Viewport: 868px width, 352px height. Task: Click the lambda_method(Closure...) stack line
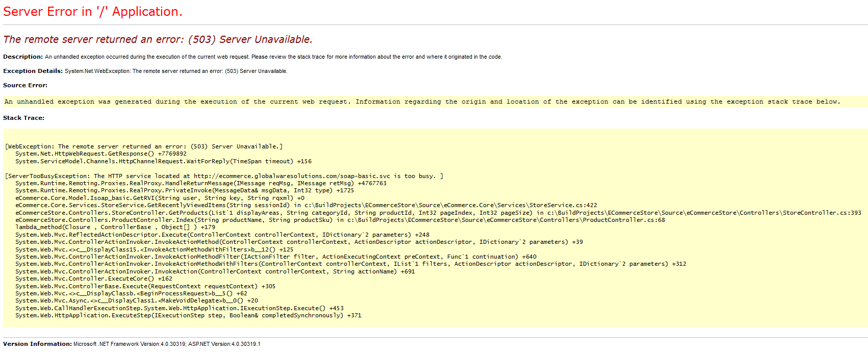(115, 227)
